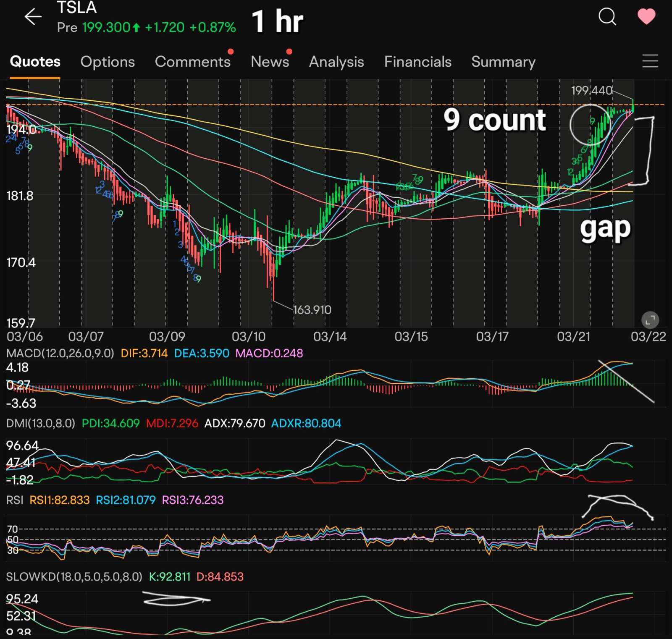Toggle the pink heart favorite icon
The height and width of the screenshot is (639, 672).
coord(646,17)
